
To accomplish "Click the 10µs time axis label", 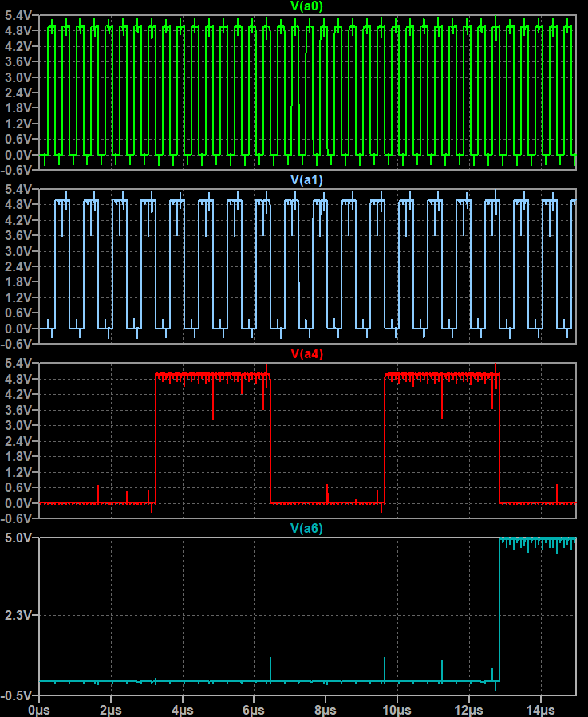I will tap(397, 710).
